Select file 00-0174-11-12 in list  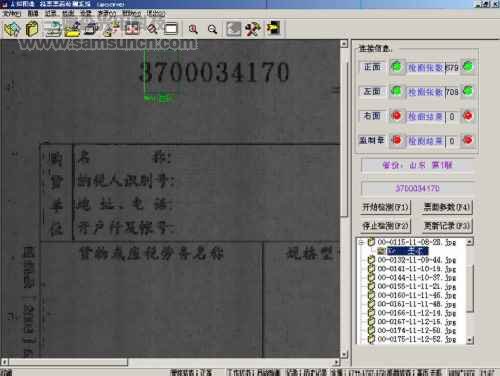click(417, 330)
